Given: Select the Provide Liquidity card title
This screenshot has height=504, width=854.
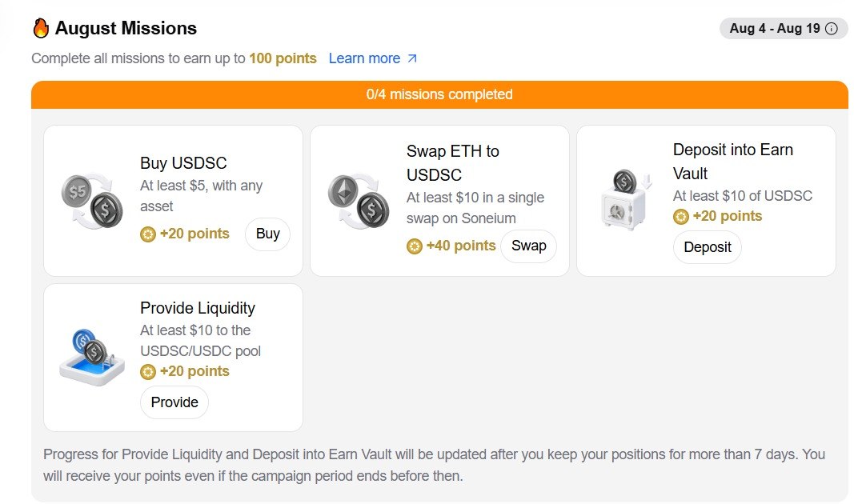Looking at the screenshot, I should pos(198,308).
